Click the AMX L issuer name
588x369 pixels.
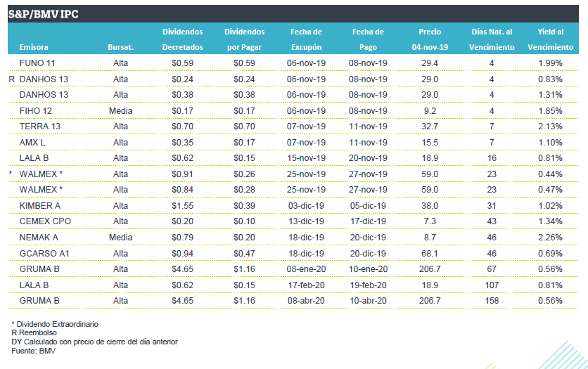pyautogui.click(x=32, y=143)
